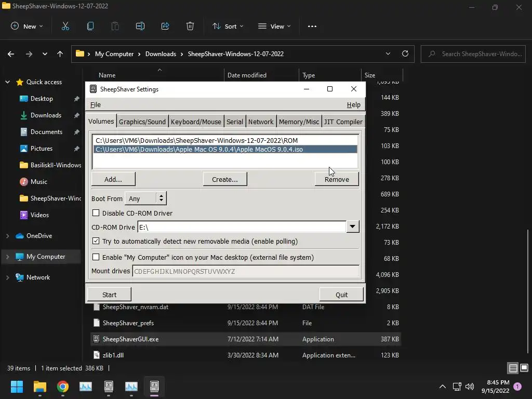Open Downloads in Quick access sidebar
The height and width of the screenshot is (399, 532).
coord(46,115)
